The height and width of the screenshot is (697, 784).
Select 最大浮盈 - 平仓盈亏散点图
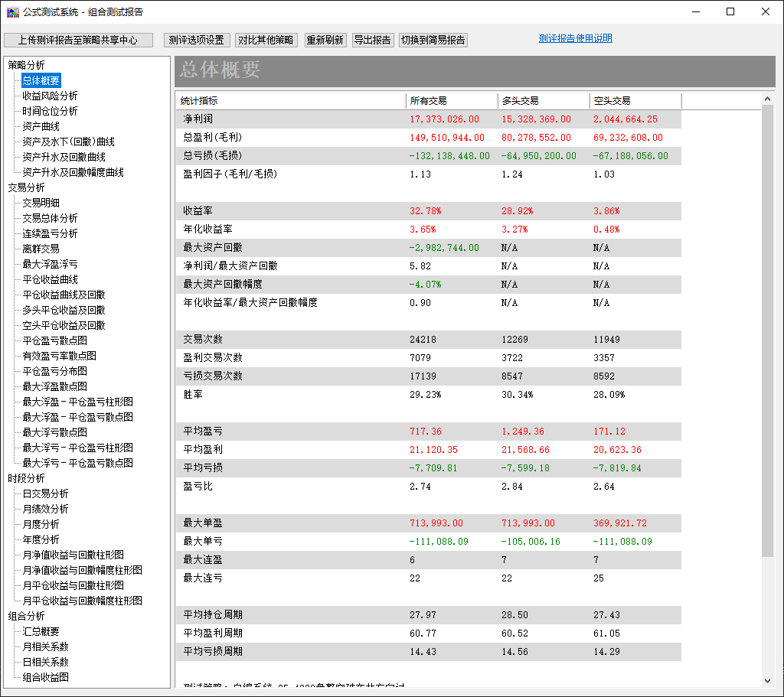[x=78, y=417]
